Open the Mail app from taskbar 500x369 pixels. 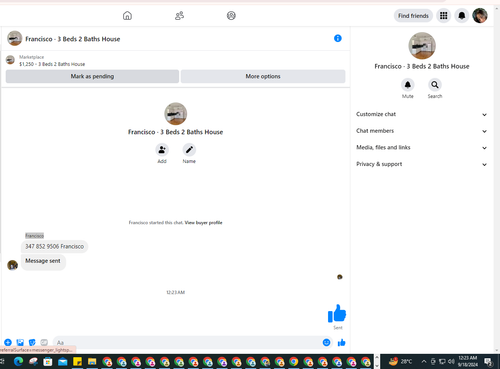tap(63, 361)
